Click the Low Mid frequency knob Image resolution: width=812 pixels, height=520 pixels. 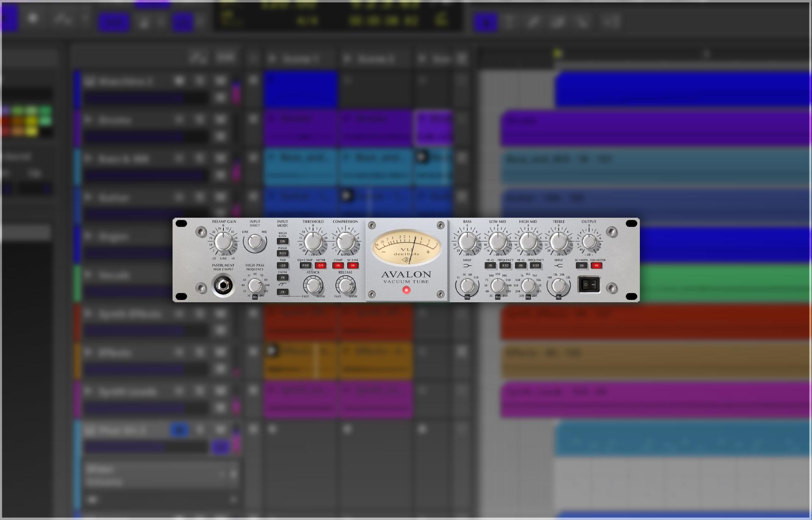tap(498, 286)
